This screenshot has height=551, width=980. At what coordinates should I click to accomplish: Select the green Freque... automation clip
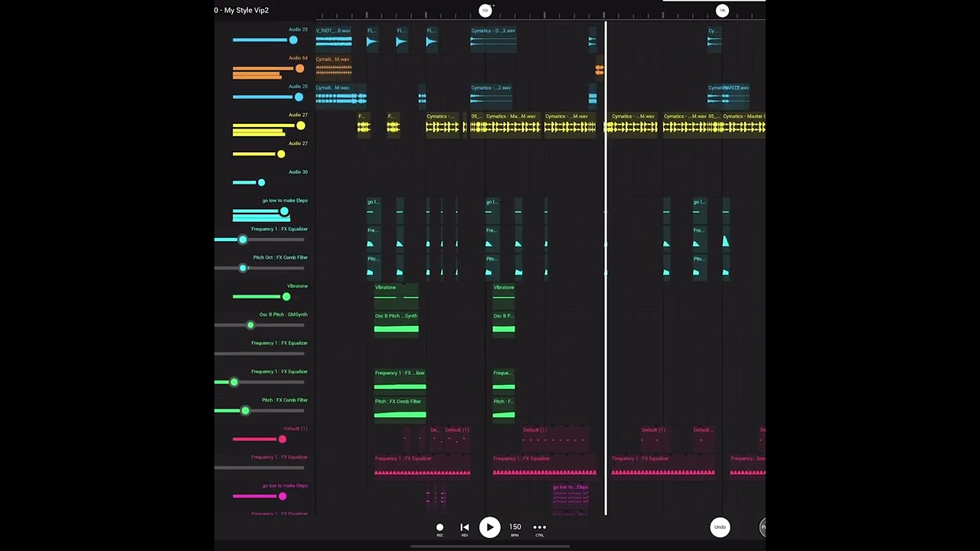pos(504,380)
